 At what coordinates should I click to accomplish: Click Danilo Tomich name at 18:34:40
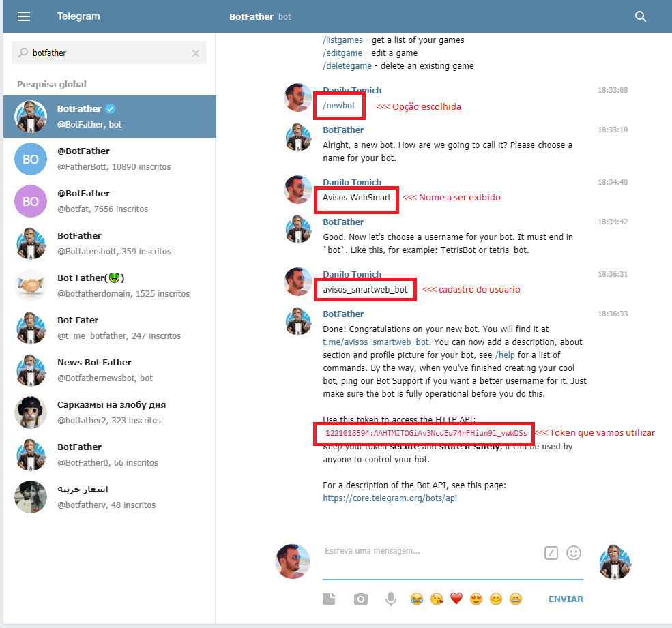coord(352,182)
